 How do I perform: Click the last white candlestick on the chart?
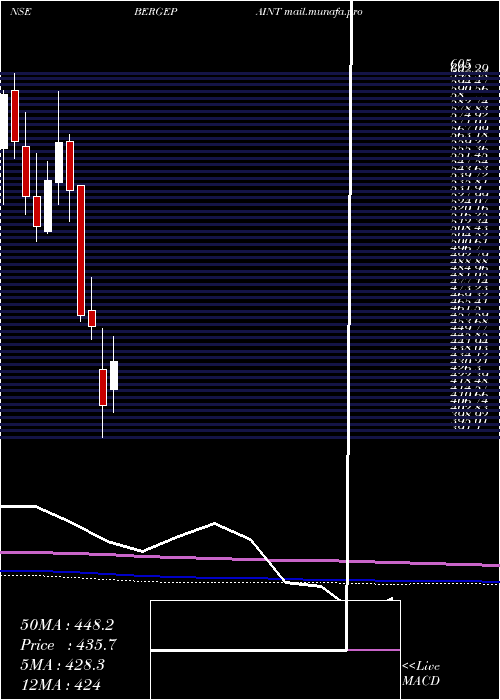[x=114, y=375]
